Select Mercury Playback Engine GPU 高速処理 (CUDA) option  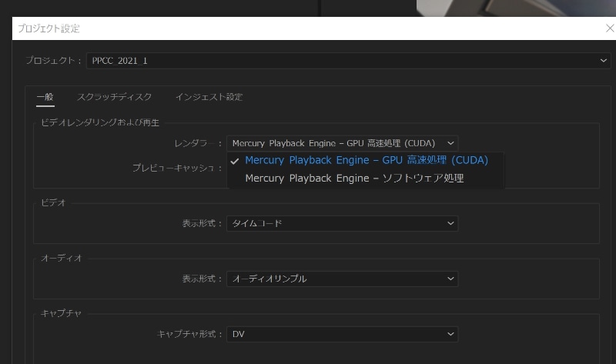365,160
